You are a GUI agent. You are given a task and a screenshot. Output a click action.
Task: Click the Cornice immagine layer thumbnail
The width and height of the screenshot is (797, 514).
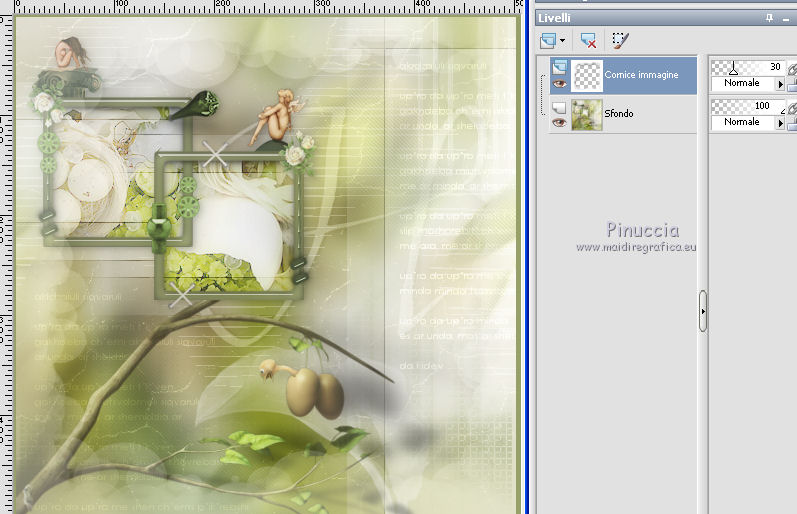click(x=587, y=76)
